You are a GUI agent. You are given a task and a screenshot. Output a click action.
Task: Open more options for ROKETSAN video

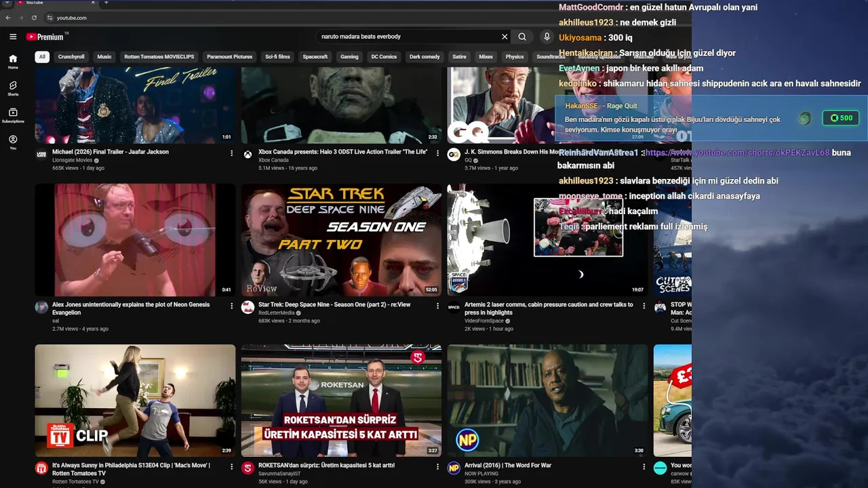[437, 466]
